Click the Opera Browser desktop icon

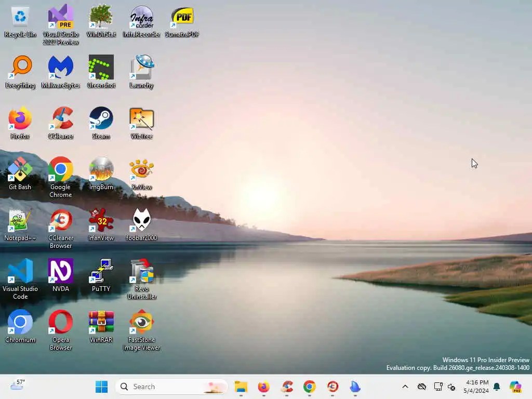tap(61, 330)
